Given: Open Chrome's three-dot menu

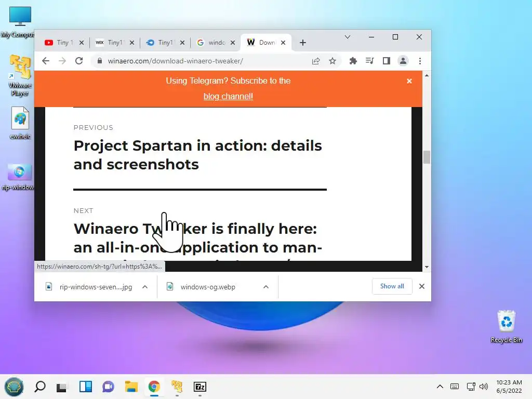Looking at the screenshot, I should [420, 61].
